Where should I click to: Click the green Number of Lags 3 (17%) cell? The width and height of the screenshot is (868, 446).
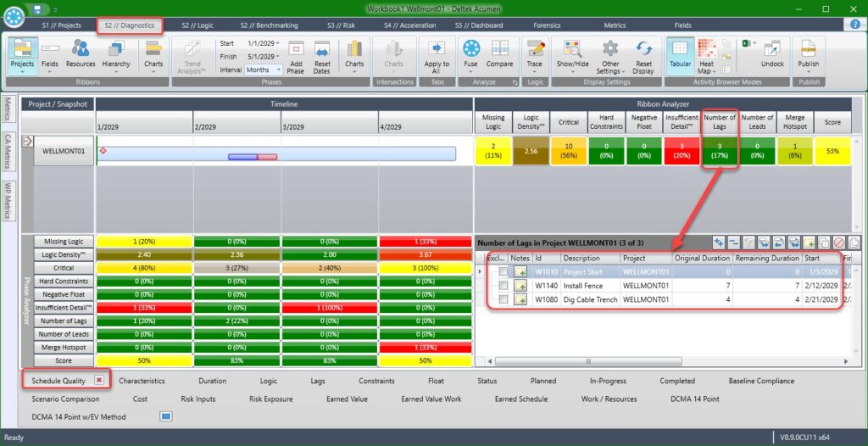(719, 151)
